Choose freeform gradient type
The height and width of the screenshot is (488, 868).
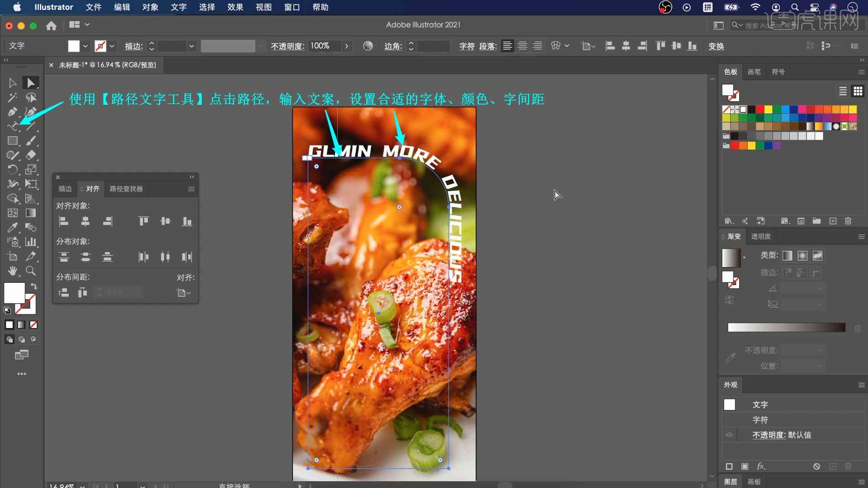(x=817, y=256)
